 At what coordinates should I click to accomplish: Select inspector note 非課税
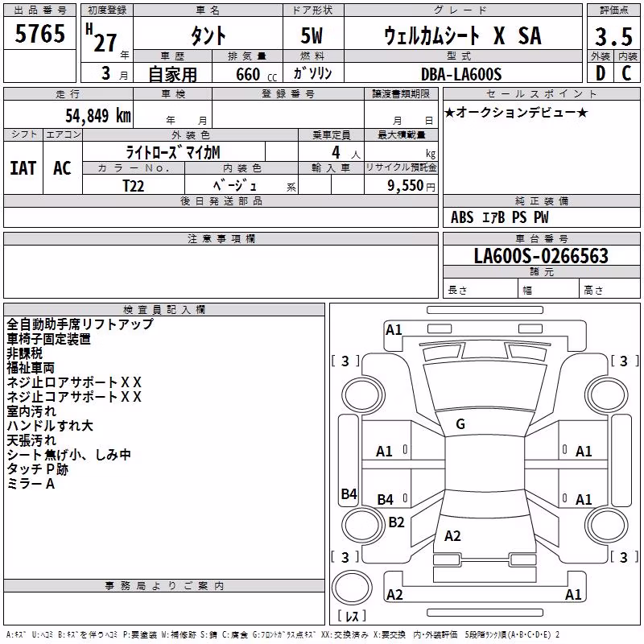(x=25, y=353)
